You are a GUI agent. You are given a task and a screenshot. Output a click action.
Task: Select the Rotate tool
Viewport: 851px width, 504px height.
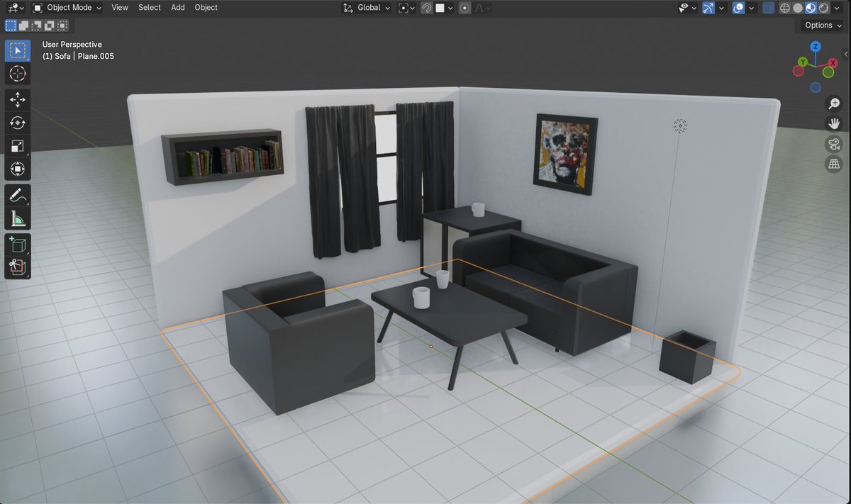click(17, 122)
